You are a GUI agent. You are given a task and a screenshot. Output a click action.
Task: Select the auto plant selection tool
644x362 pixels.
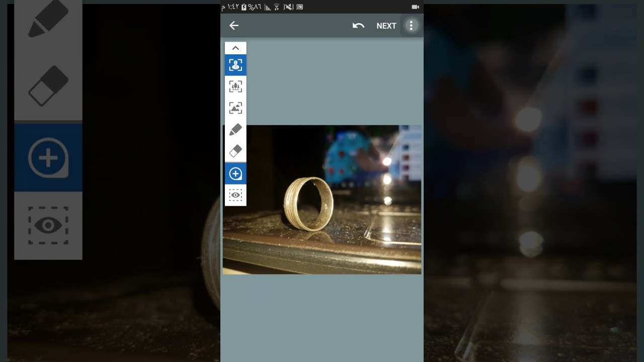(235, 86)
